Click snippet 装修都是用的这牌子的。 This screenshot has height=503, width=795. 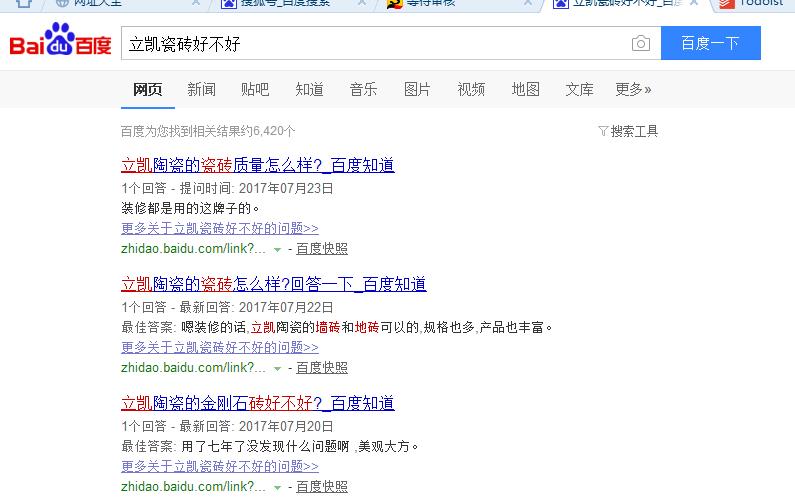click(x=190, y=208)
